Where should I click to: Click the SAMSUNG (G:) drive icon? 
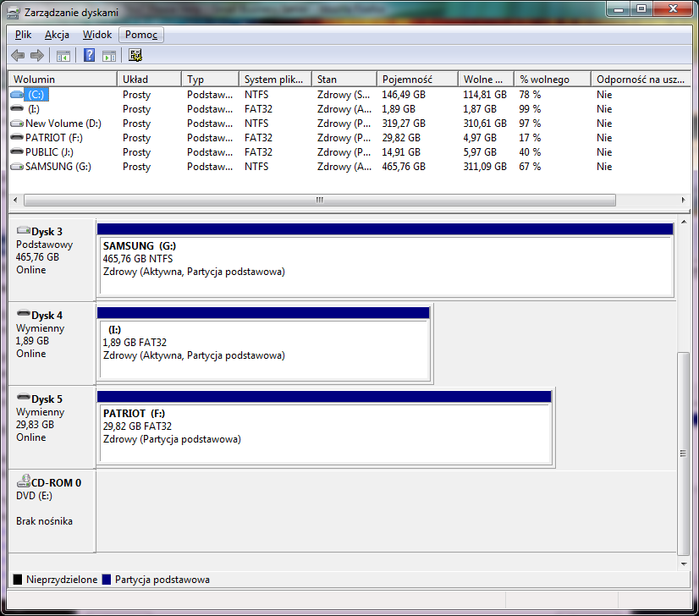click(x=17, y=166)
